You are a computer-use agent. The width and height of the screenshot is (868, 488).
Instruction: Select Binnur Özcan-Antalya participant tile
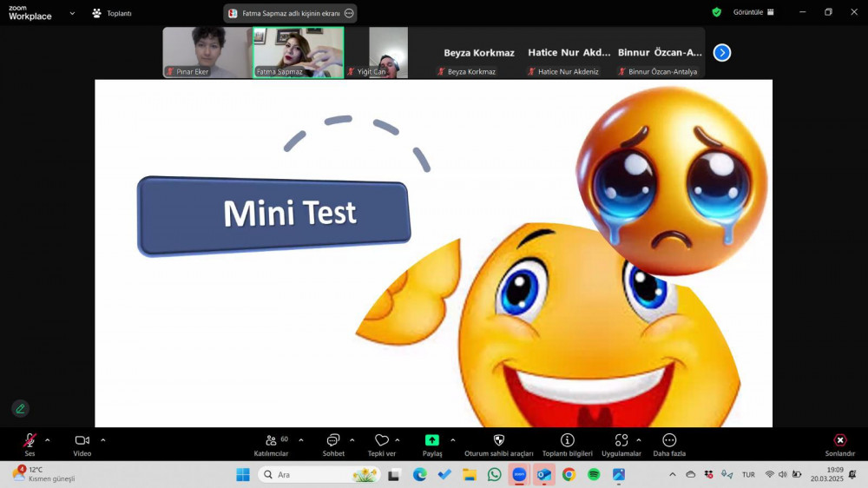(x=660, y=53)
